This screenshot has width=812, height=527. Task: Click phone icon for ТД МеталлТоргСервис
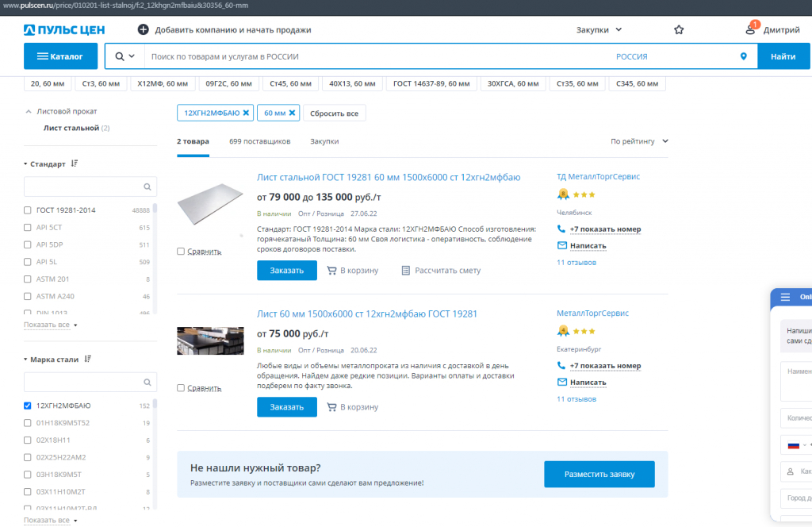coord(561,229)
